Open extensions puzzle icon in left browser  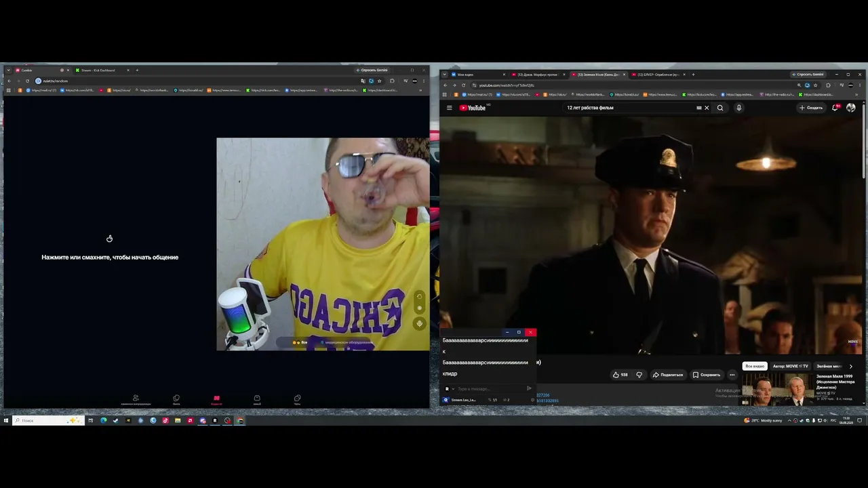(392, 81)
